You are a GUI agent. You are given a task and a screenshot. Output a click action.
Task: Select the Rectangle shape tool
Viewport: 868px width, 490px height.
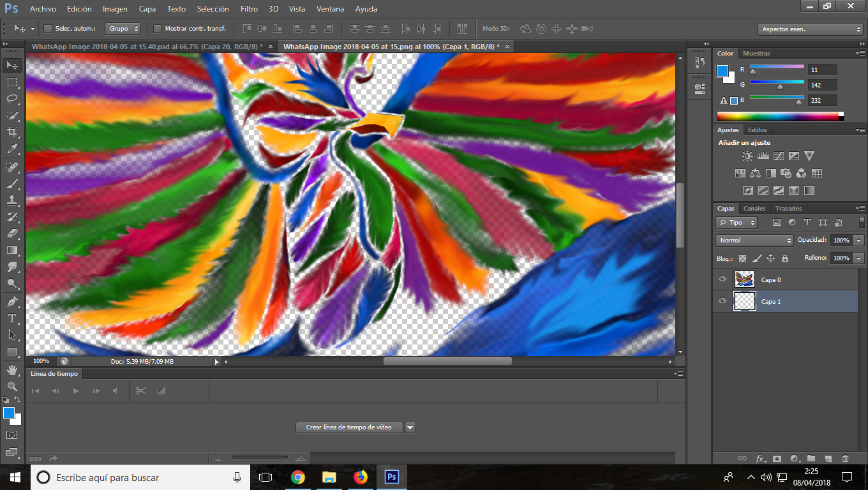12,352
